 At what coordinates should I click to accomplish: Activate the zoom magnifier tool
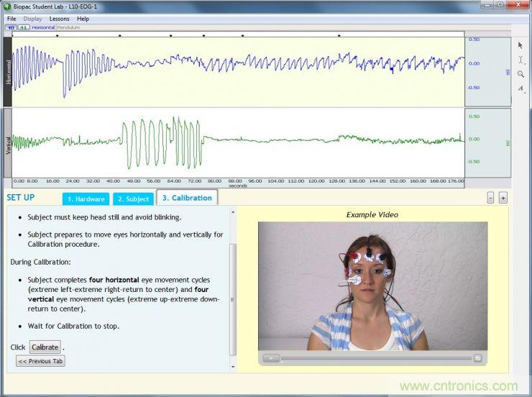[x=520, y=74]
